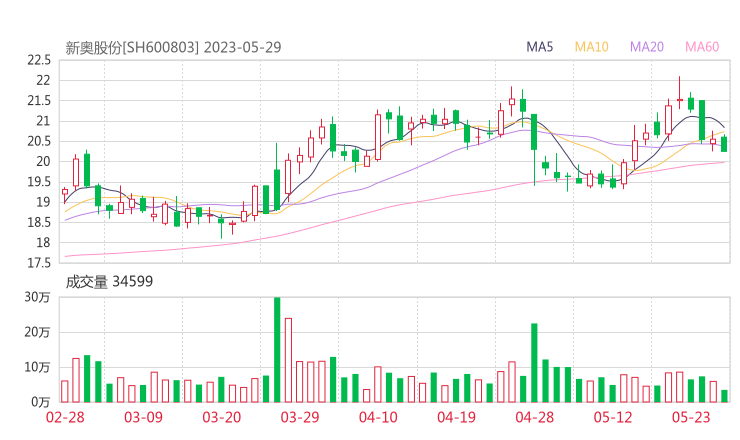Click the chart title 新奥股份[SH600803] 2023-05-29
The height and width of the screenshot is (440, 740).
click(173, 48)
